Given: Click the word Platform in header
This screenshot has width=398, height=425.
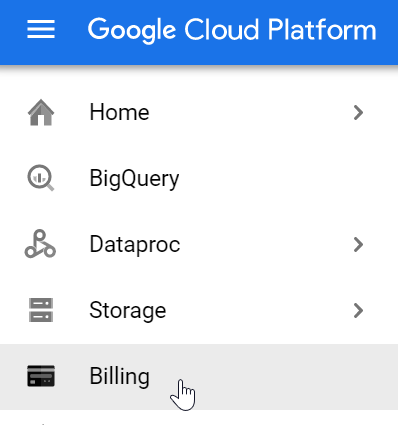Looking at the screenshot, I should point(322,29).
